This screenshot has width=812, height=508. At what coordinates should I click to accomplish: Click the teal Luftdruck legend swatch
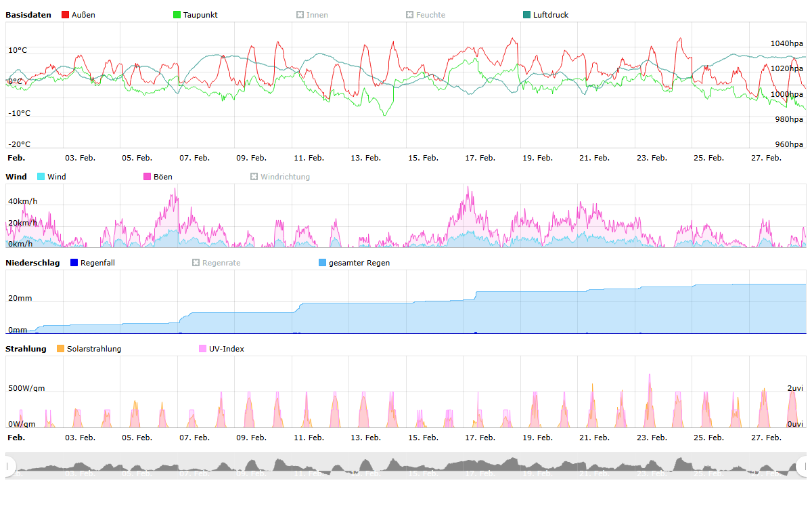[x=527, y=15]
